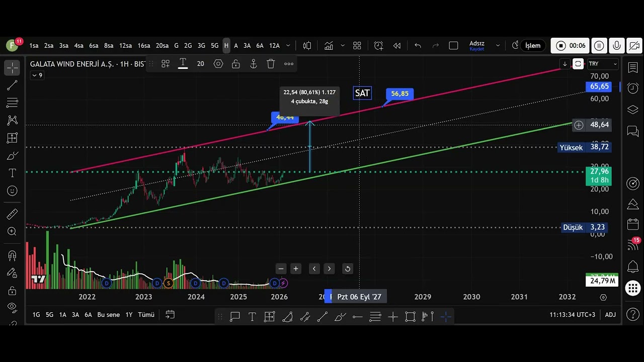Select the brush drawing tool
This screenshot has width=644, height=362.
pos(12,155)
